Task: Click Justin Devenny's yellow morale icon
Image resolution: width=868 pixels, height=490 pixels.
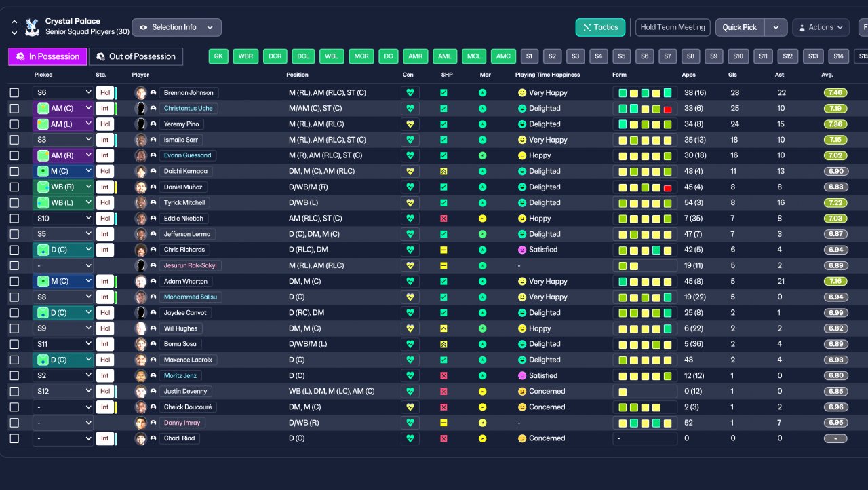Action: [482, 392]
